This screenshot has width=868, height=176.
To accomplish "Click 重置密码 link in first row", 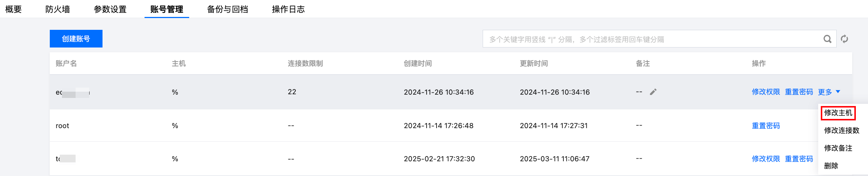I will click(799, 92).
